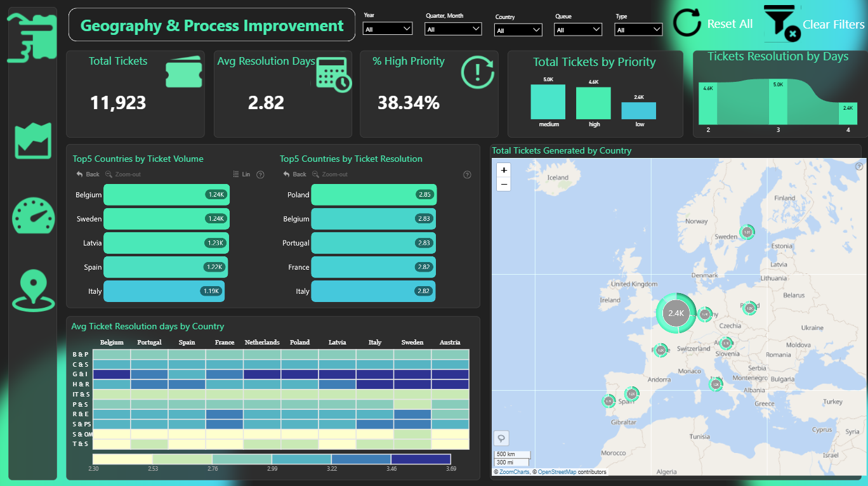The image size is (868, 486).
Task: Click the 2.82 Avg Resolution Days value
Action: pyautogui.click(x=266, y=102)
